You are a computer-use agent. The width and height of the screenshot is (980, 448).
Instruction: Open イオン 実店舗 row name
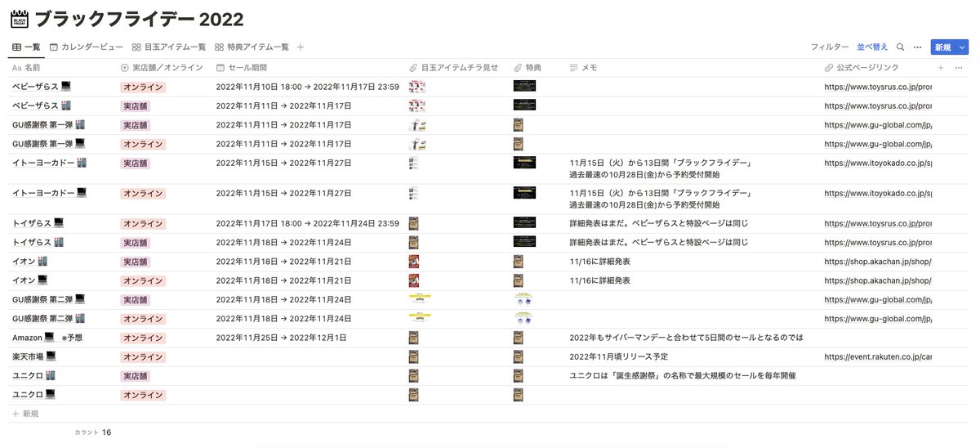(29, 261)
